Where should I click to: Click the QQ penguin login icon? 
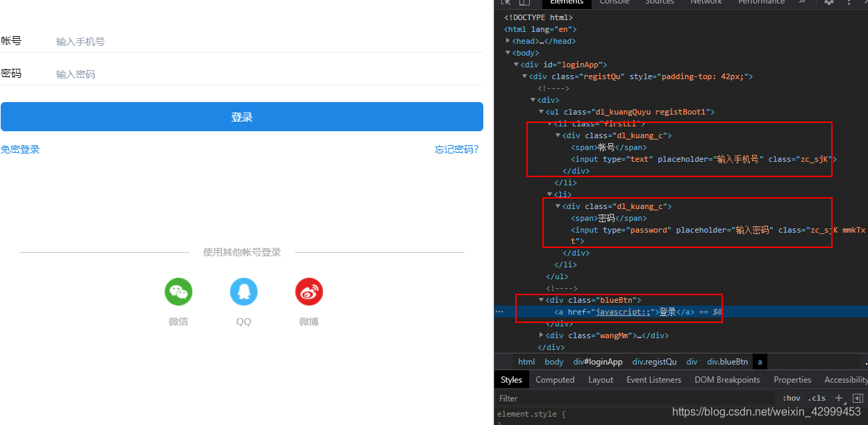[244, 292]
